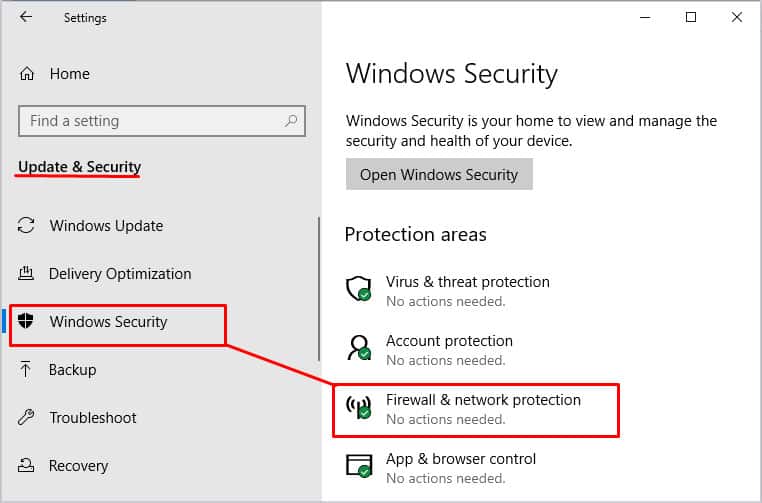Click the Virus & threat protection shield icon

click(358, 290)
